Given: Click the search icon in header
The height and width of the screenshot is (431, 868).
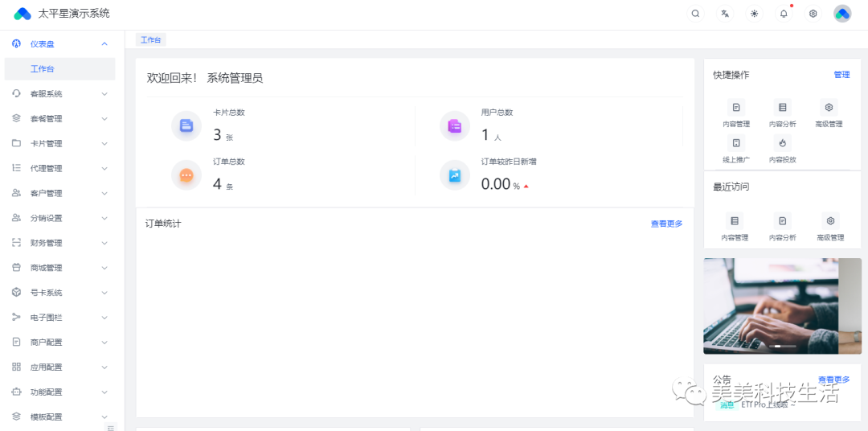Looking at the screenshot, I should (x=695, y=14).
